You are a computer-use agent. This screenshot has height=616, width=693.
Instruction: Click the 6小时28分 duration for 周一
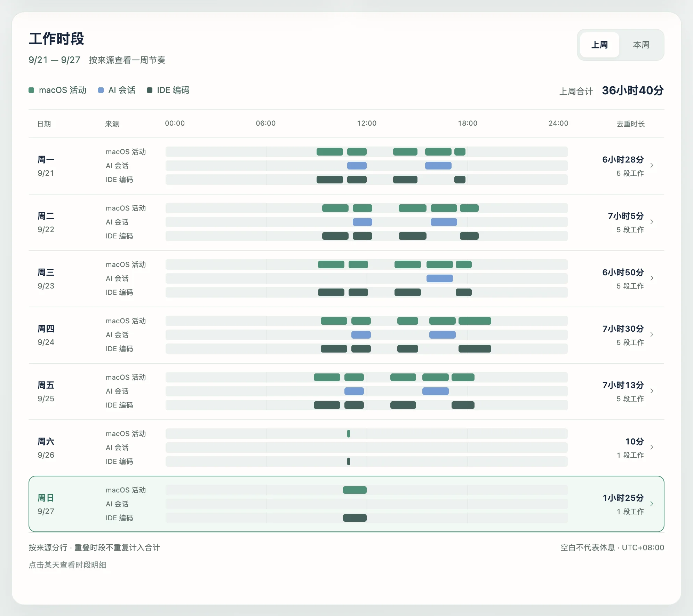click(623, 160)
